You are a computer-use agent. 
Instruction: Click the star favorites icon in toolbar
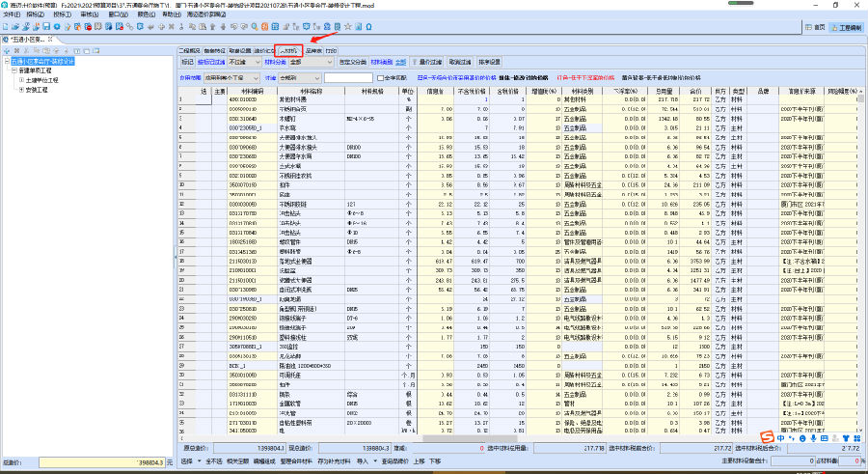[347, 26]
